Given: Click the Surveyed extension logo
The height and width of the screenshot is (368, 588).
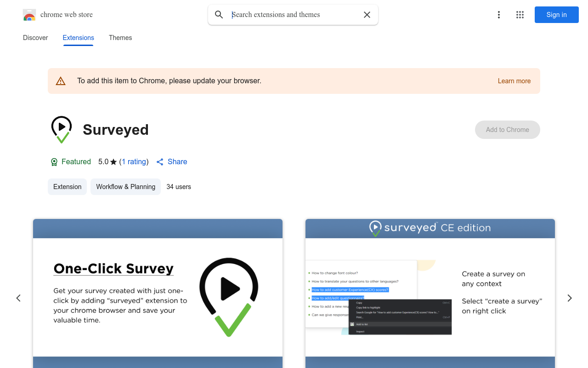Looking at the screenshot, I should pos(62,130).
